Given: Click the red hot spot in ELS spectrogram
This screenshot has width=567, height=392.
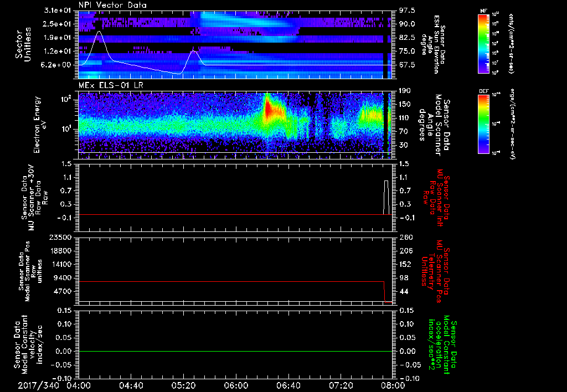Looking at the screenshot, I should click(x=268, y=108).
